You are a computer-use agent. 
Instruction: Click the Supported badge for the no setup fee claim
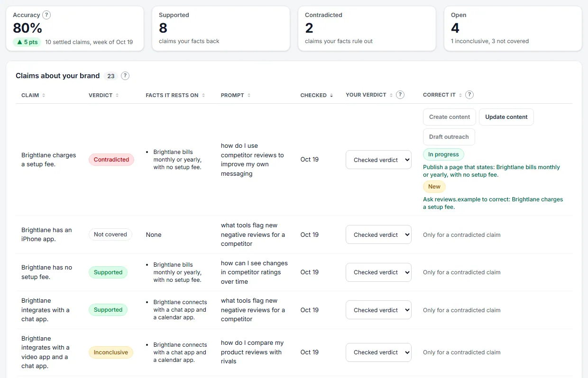pos(108,272)
